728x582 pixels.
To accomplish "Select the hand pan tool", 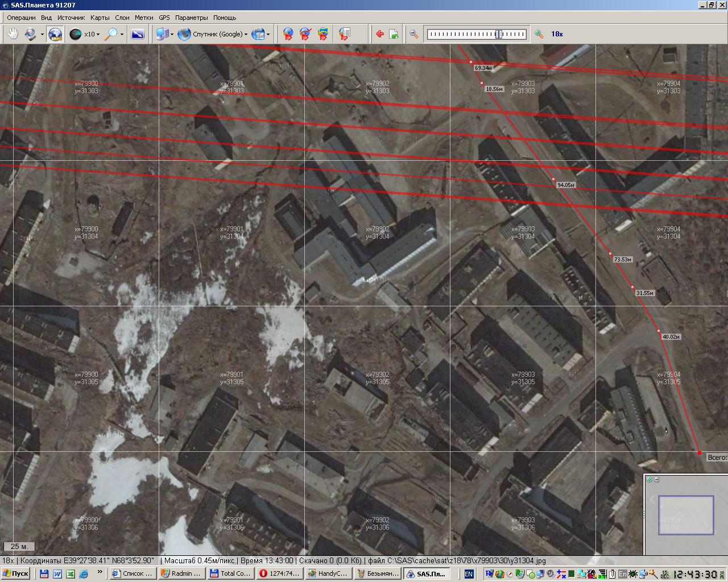I will (x=13, y=34).
